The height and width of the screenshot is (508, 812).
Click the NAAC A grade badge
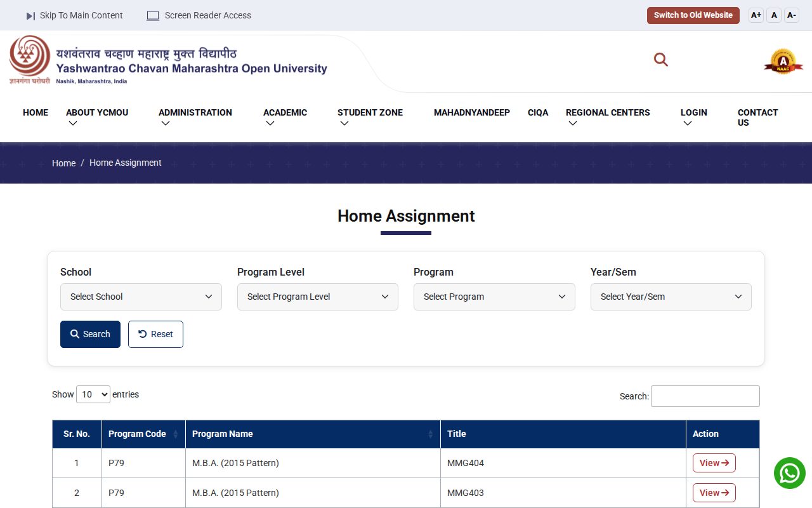coord(783,62)
